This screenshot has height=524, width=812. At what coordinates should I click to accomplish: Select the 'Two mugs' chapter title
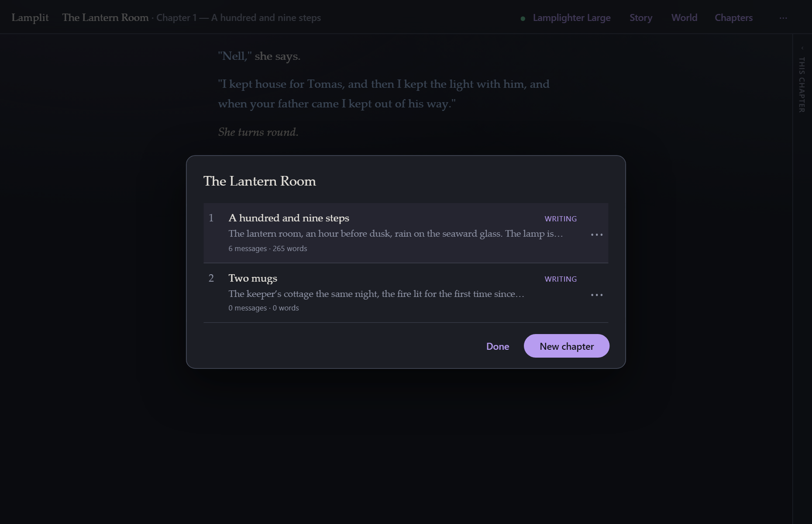click(x=253, y=278)
